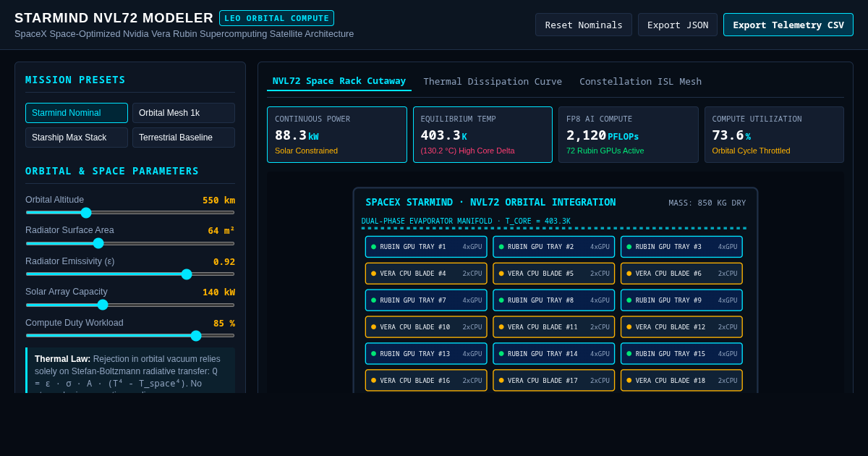Click the Starmind NVL72 Modeler title

114,18
